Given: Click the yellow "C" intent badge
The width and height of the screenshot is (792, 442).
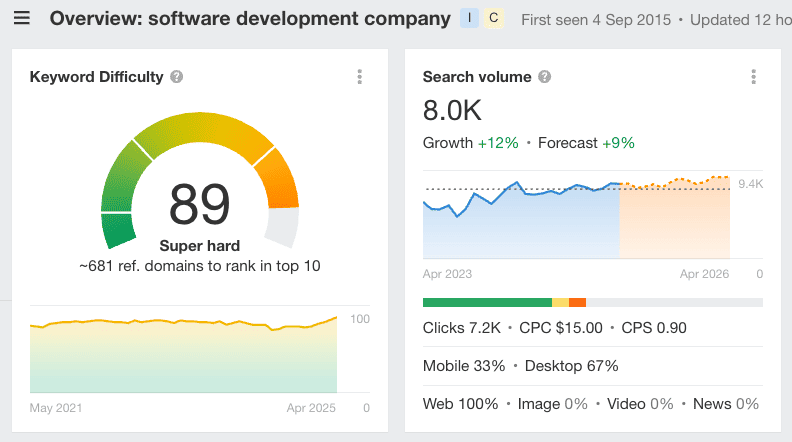Looking at the screenshot, I should [492, 19].
